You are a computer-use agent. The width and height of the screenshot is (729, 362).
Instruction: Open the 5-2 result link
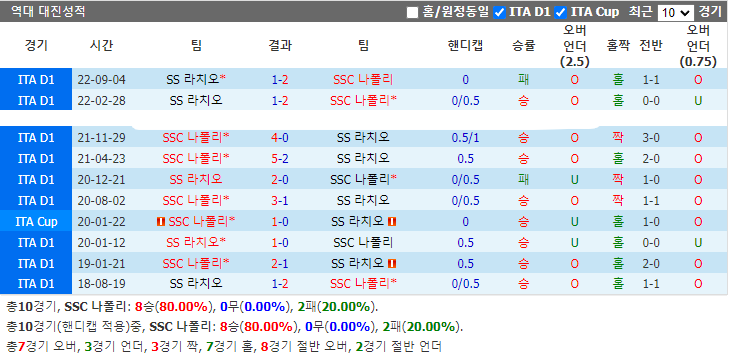coord(279,158)
